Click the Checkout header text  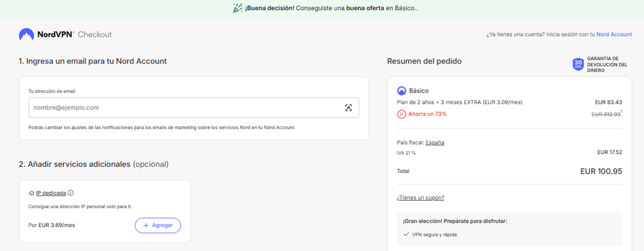click(95, 35)
